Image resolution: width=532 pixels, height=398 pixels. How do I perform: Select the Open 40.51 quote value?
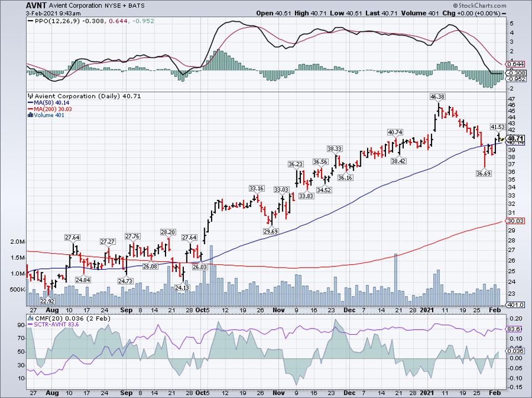pyautogui.click(x=274, y=13)
